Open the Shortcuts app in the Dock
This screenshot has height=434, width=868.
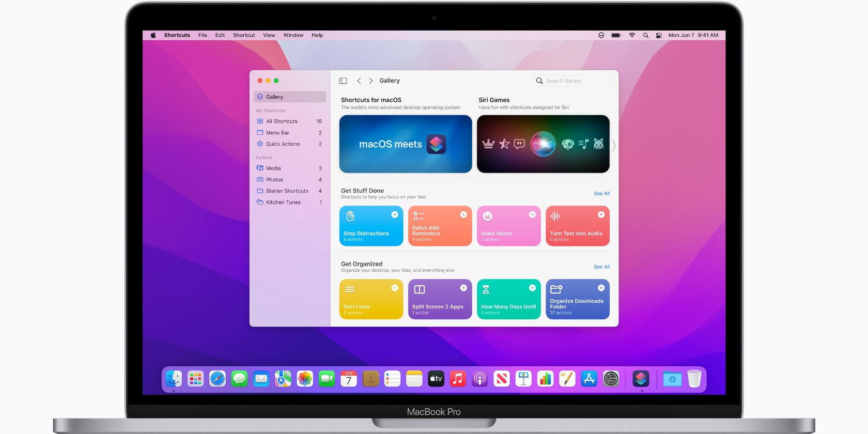tap(641, 379)
